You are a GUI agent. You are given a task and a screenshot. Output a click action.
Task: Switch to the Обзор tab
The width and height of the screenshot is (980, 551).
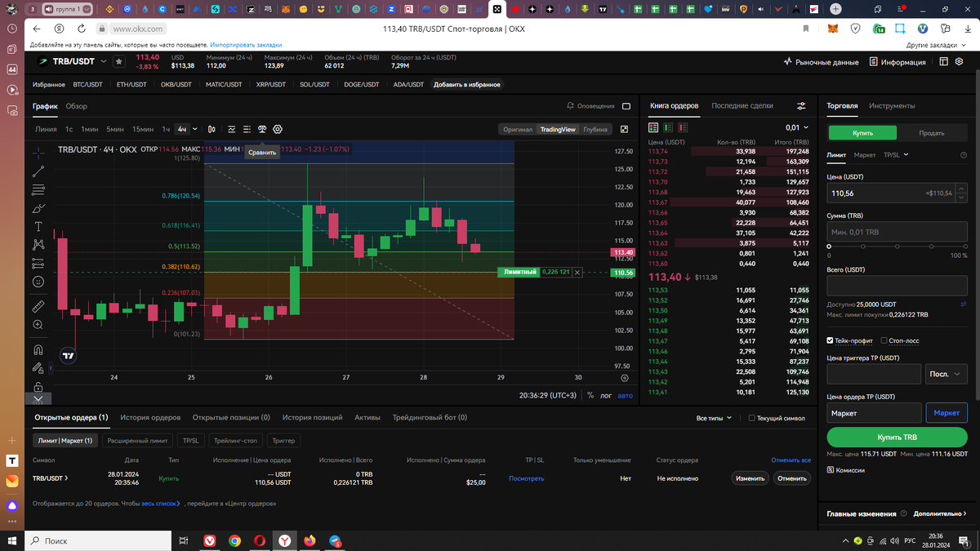tap(76, 106)
